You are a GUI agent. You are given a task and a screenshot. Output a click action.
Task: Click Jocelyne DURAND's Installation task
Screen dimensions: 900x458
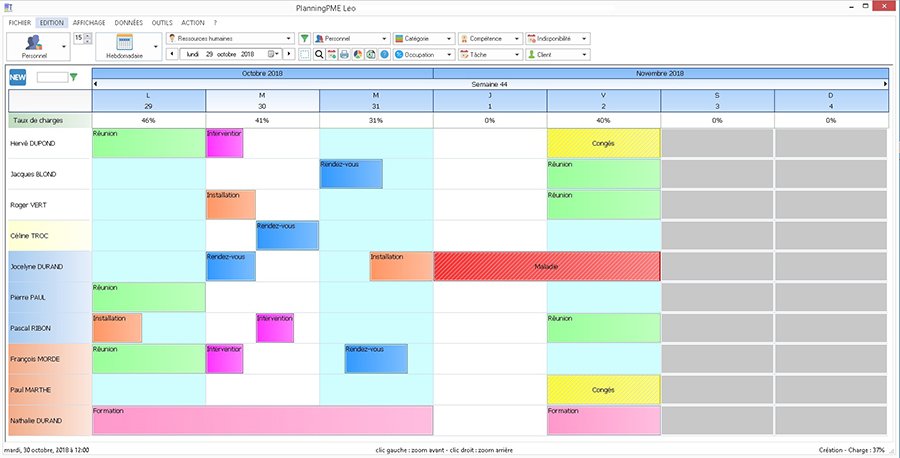pyautogui.click(x=401, y=267)
